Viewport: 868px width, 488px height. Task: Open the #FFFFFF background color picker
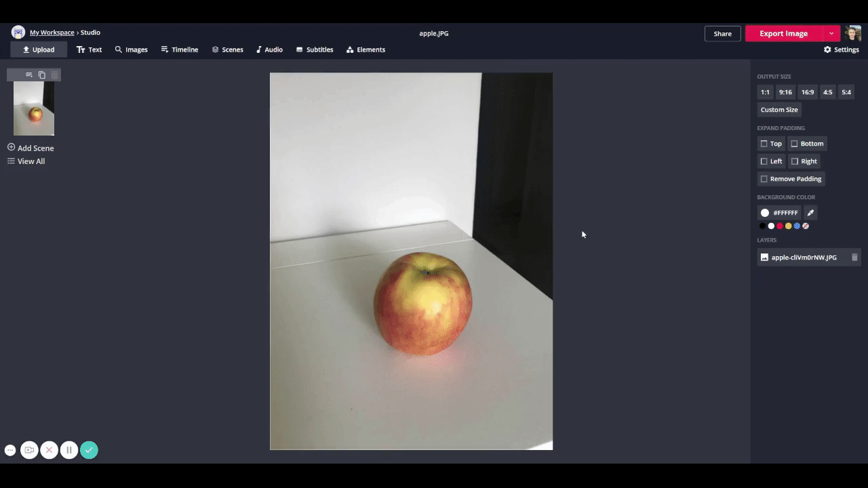click(779, 213)
